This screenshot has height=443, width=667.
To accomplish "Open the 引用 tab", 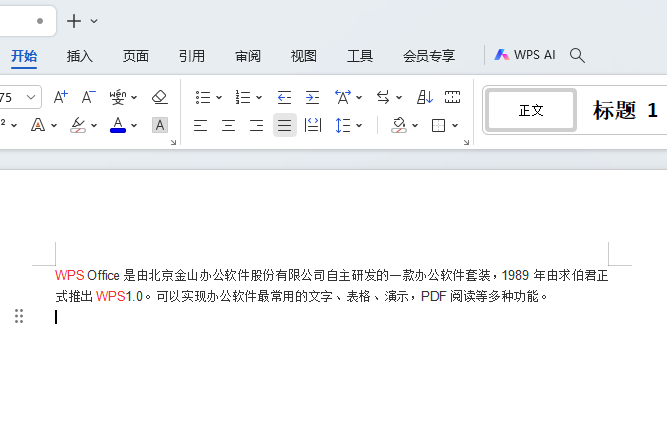I will (x=191, y=56).
